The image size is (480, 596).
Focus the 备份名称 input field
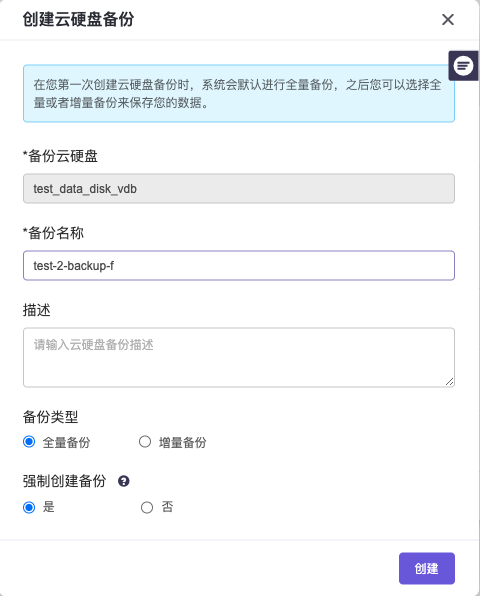[x=239, y=265]
